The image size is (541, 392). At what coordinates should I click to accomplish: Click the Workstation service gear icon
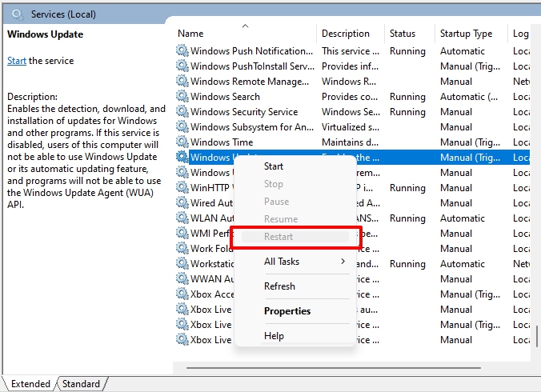tap(182, 263)
